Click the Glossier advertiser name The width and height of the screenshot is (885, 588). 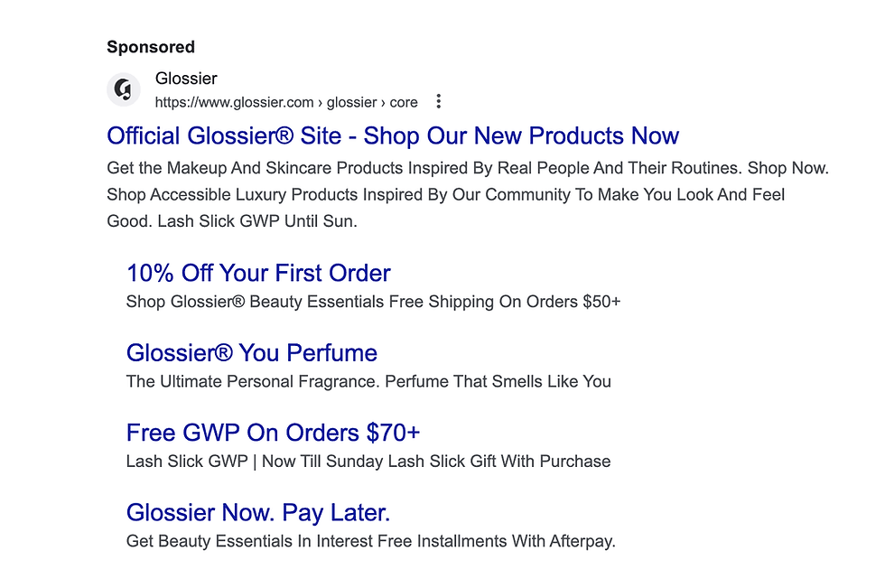(x=186, y=79)
